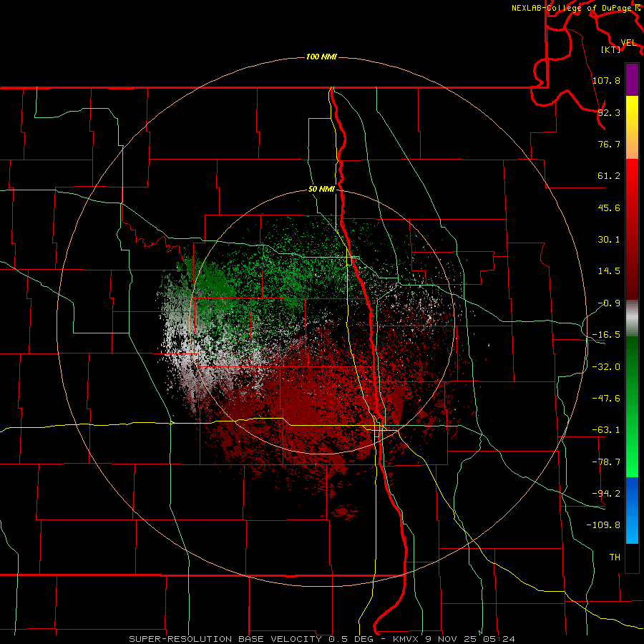644x644 pixels.
Task: Click the TH label on the scale
Action: click(615, 557)
